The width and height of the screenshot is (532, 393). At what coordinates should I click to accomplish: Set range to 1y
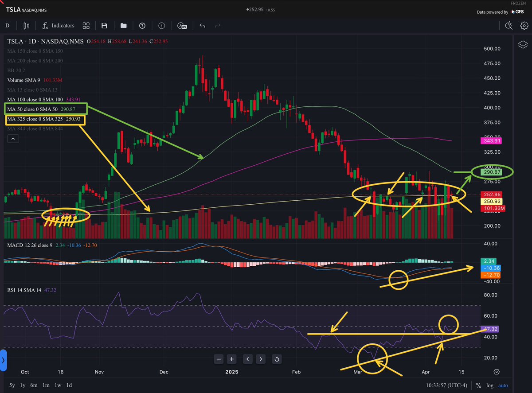click(23, 385)
